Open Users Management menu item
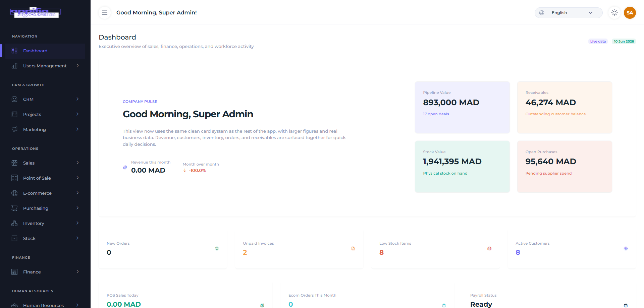The image size is (644, 308). (x=45, y=66)
